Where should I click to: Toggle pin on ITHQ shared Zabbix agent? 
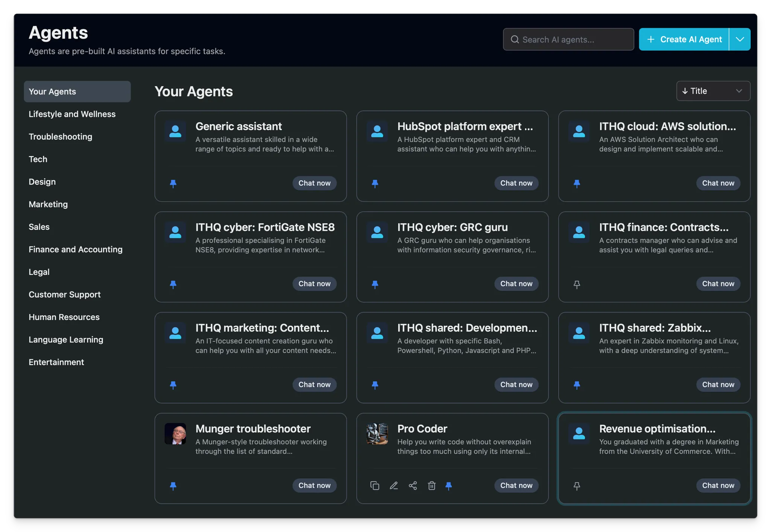point(577,385)
